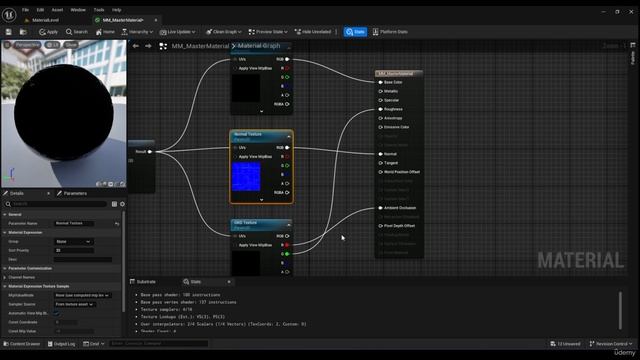
Task: Open the Perspective view mode menu
Action: point(27,44)
